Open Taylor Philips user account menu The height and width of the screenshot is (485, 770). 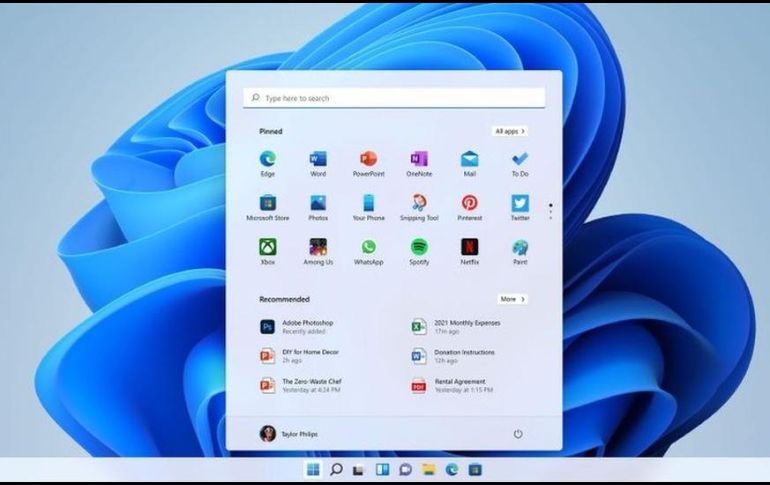(x=289, y=433)
